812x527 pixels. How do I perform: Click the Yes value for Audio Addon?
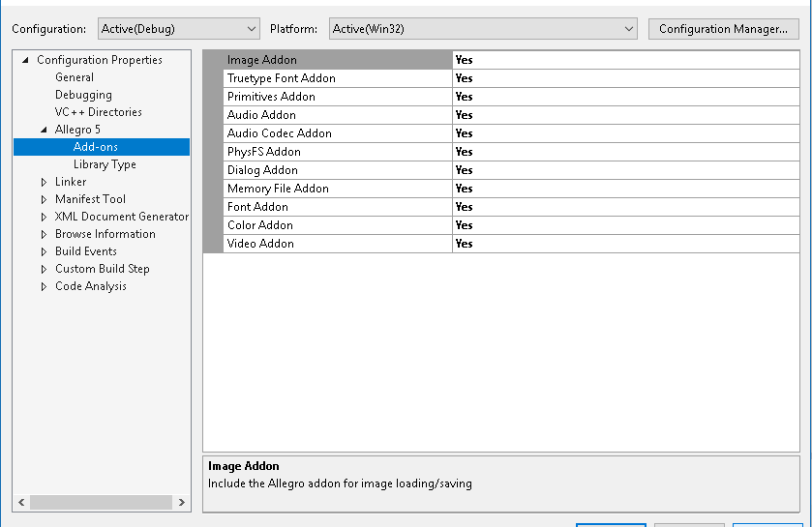point(465,115)
